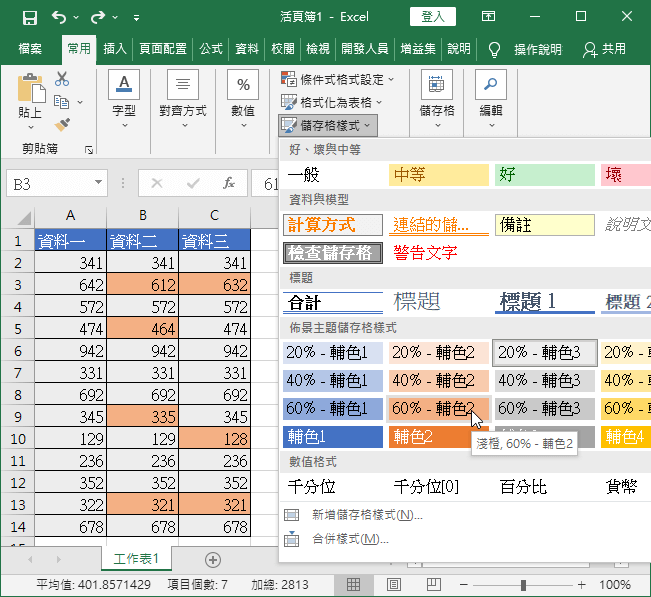Open 條件式格式設定 dropdown
The height and width of the screenshot is (597, 651).
click(337, 79)
